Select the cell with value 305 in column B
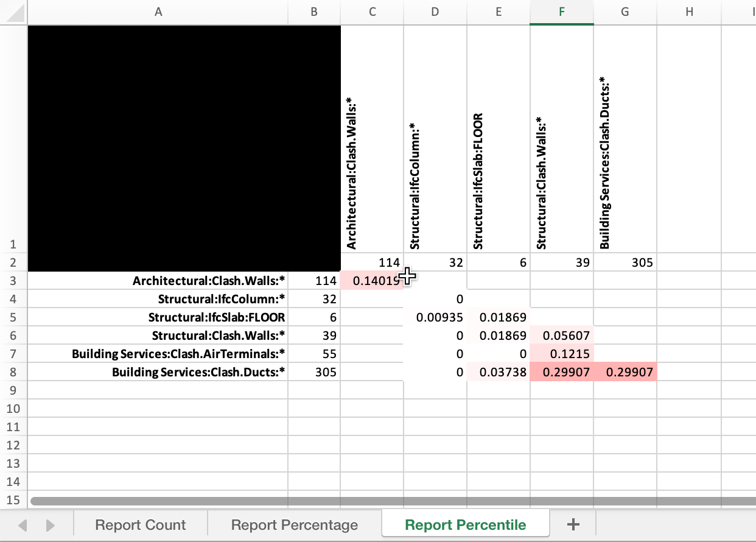 (x=314, y=372)
